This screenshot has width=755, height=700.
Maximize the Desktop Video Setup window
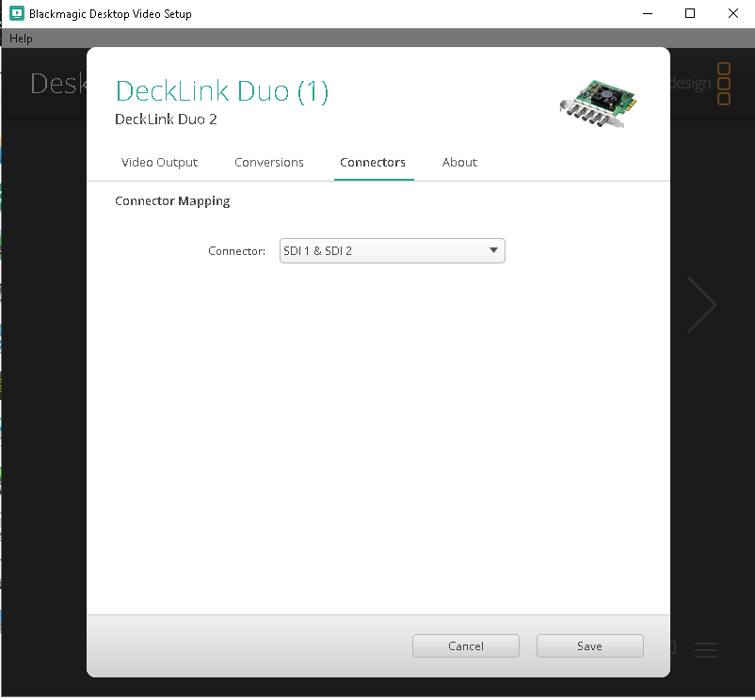690,13
